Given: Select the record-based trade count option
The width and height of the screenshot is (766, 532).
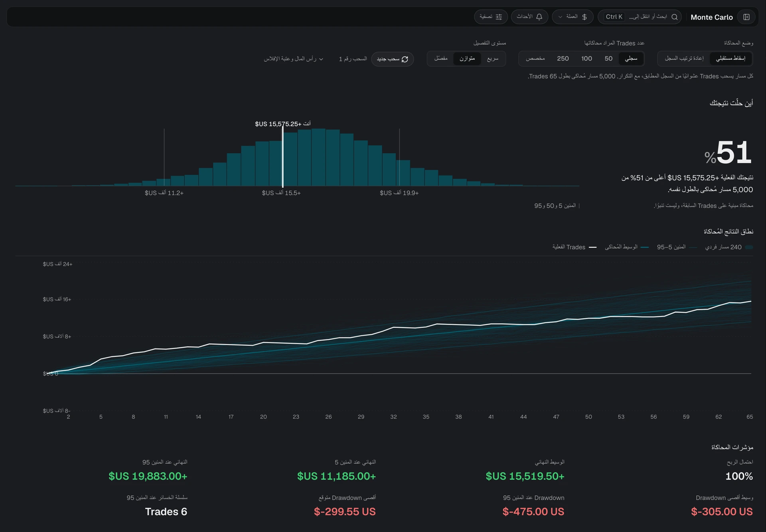Looking at the screenshot, I should click(x=631, y=59).
